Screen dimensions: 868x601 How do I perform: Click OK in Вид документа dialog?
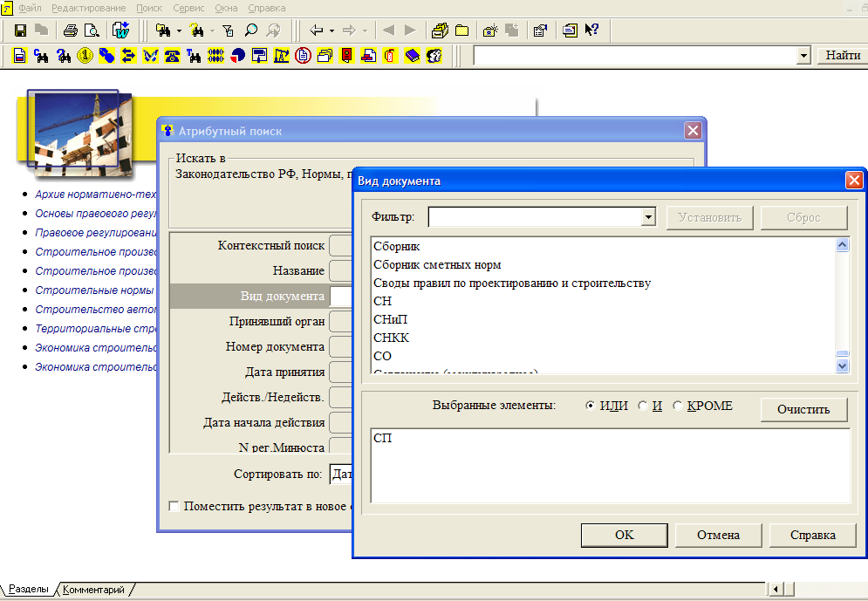(624, 536)
